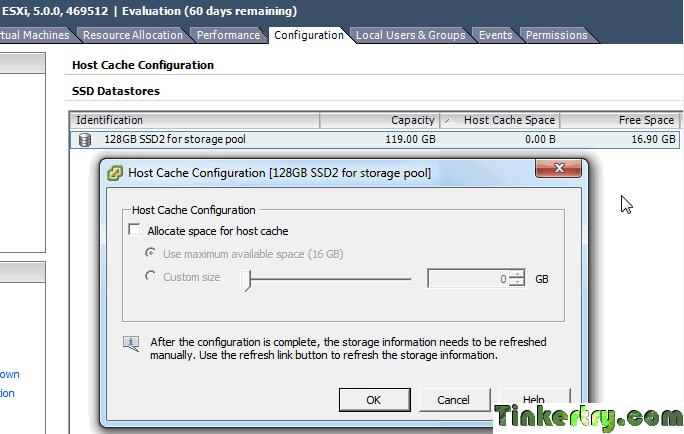
Task: Open the Local Users & Groups tab
Action: pyautogui.click(x=411, y=35)
